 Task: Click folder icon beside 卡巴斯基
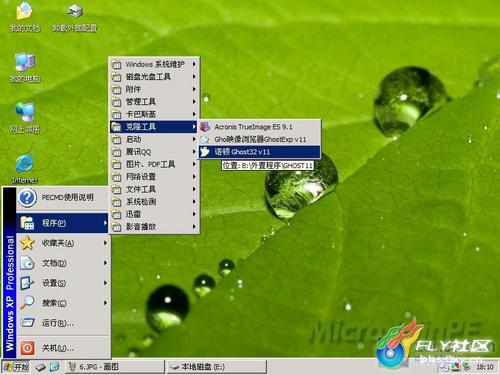(x=116, y=114)
